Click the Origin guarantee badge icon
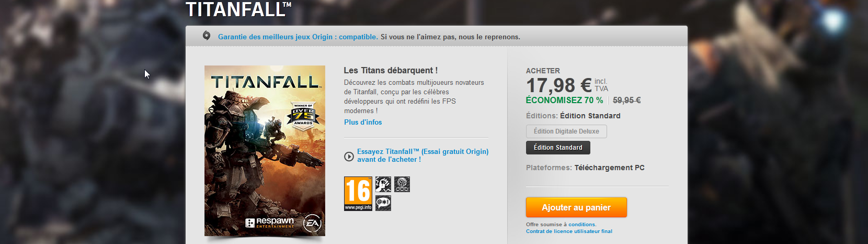Image resolution: width=868 pixels, height=244 pixels. (207, 36)
